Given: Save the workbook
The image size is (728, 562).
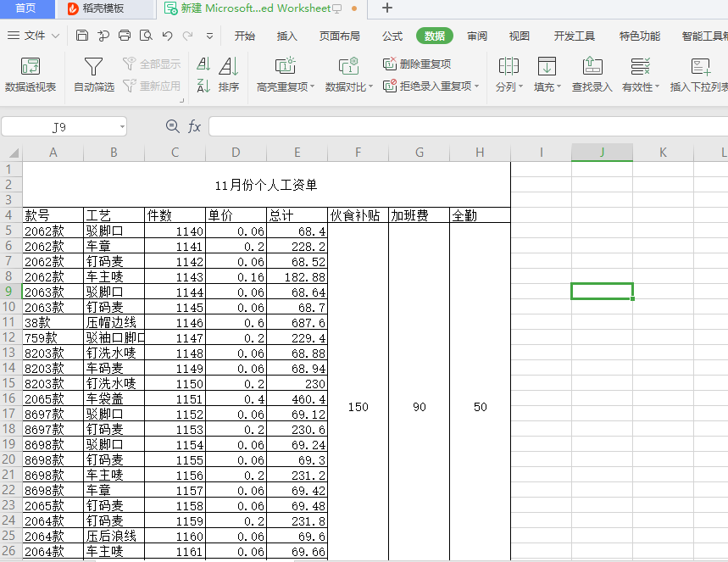Looking at the screenshot, I should 81,36.
